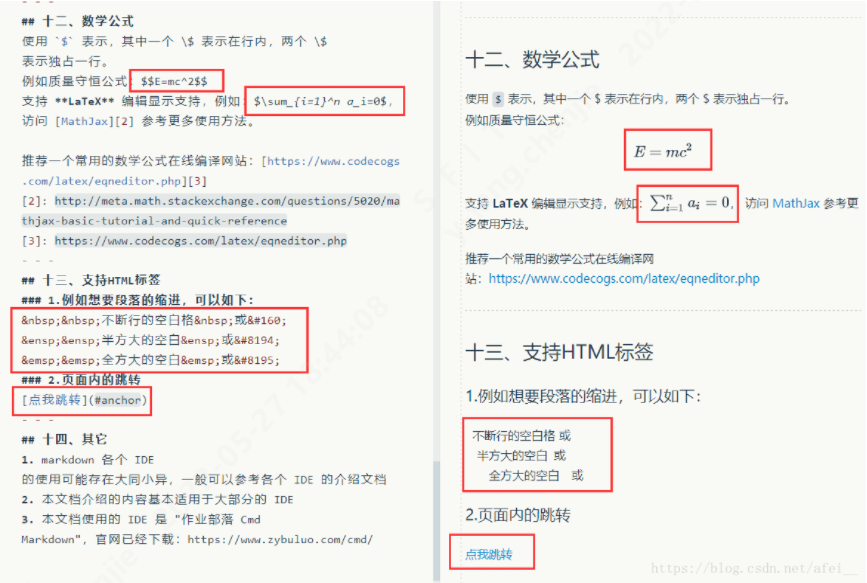Click the [3]: codecogs reference URL line
Viewport: 867px width, 583px height.
(x=184, y=241)
